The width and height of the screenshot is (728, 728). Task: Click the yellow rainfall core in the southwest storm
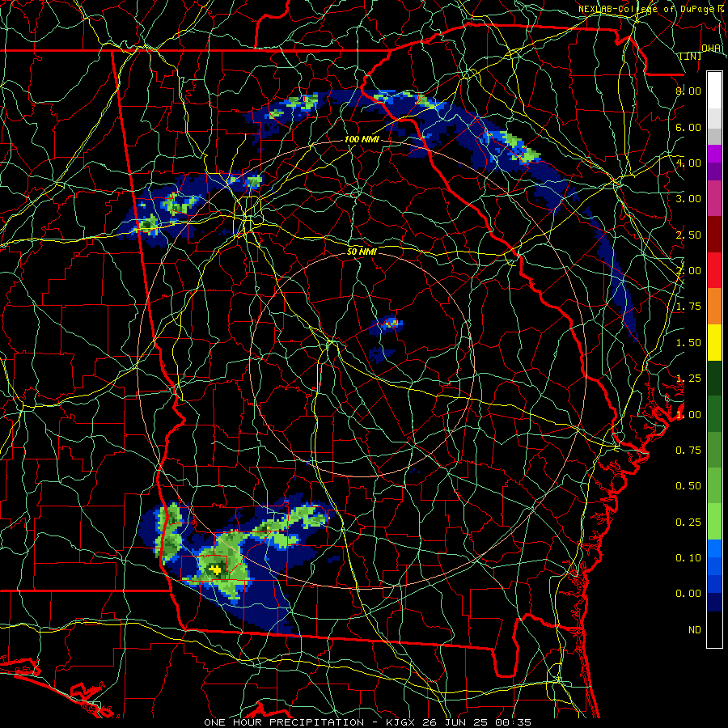(x=215, y=569)
